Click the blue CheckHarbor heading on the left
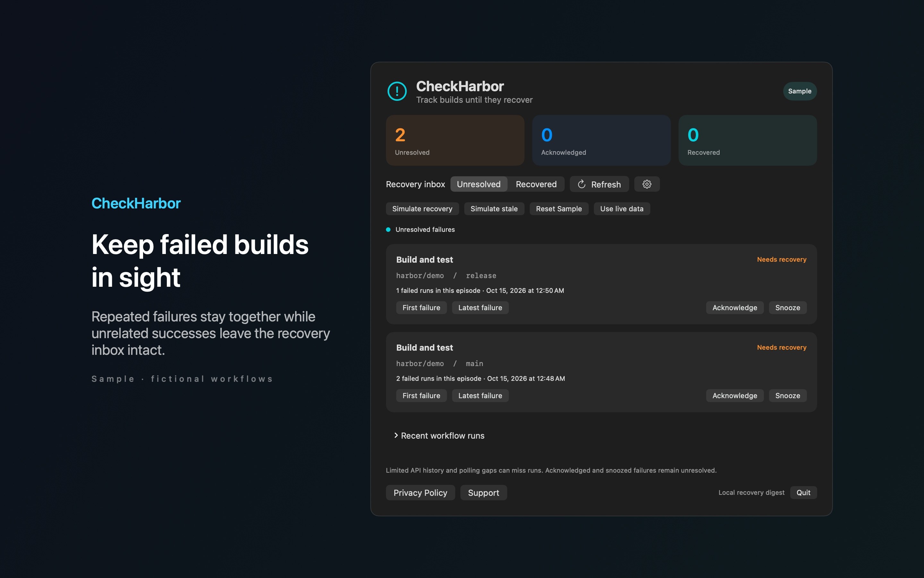Screen dimensions: 924x578 [136, 203]
